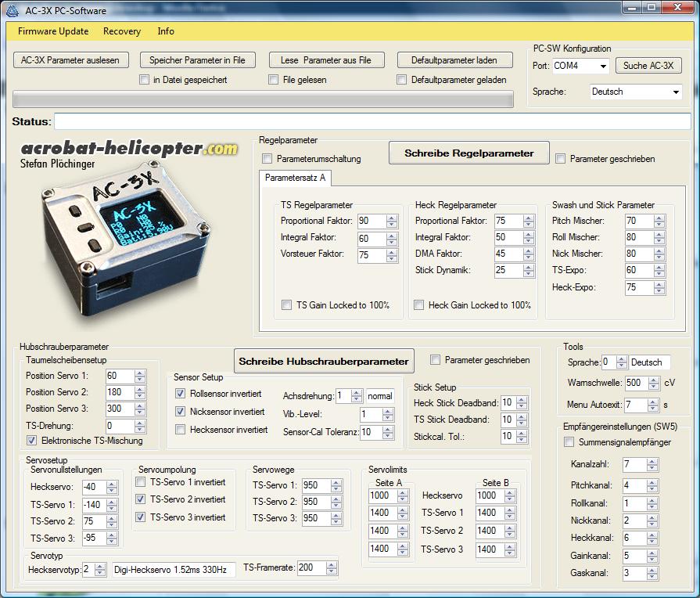The height and width of the screenshot is (598, 700).
Task: Uncheck Rollsensor invertiert
Action: (x=181, y=394)
